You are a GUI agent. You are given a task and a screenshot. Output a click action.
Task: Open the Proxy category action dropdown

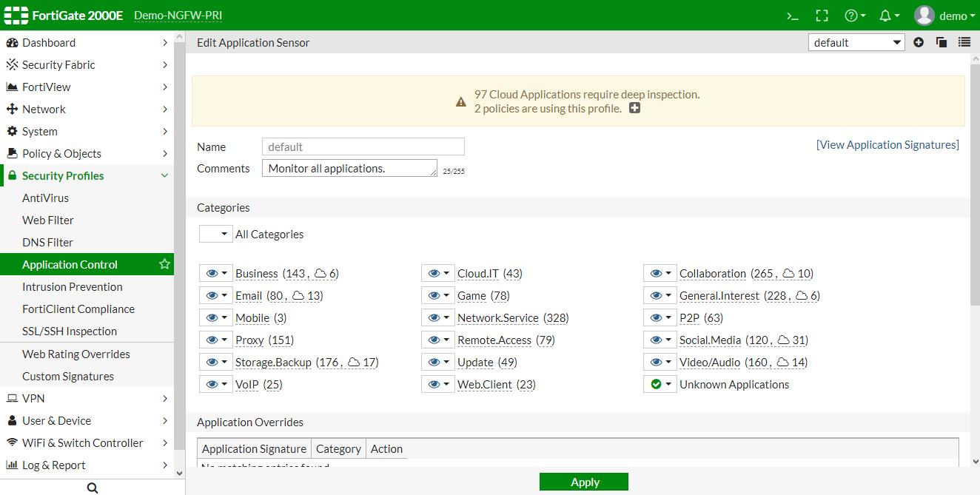coord(216,340)
